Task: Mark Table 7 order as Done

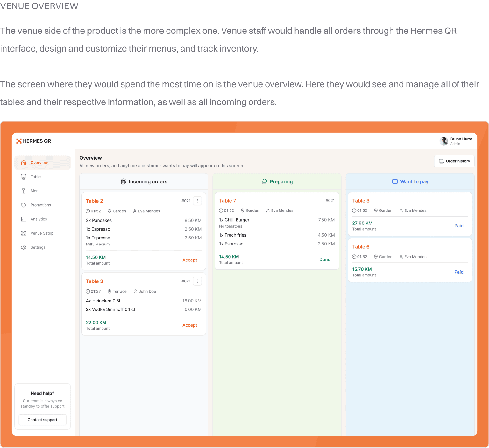Action: 325,260
